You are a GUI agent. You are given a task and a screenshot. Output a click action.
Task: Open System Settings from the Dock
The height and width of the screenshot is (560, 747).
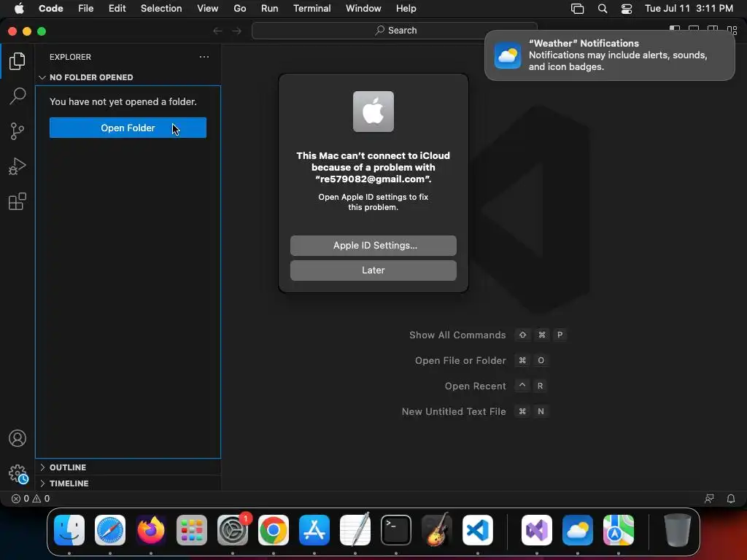pyautogui.click(x=233, y=530)
